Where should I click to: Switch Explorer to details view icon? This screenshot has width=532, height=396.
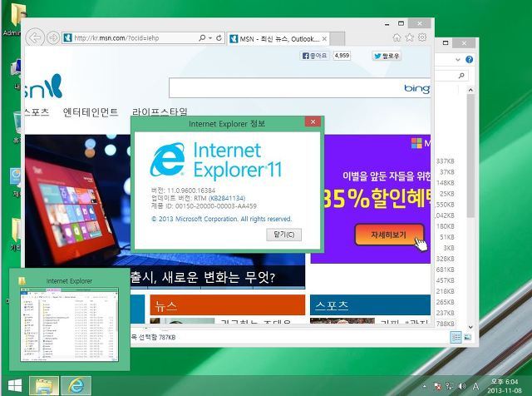tap(456, 337)
